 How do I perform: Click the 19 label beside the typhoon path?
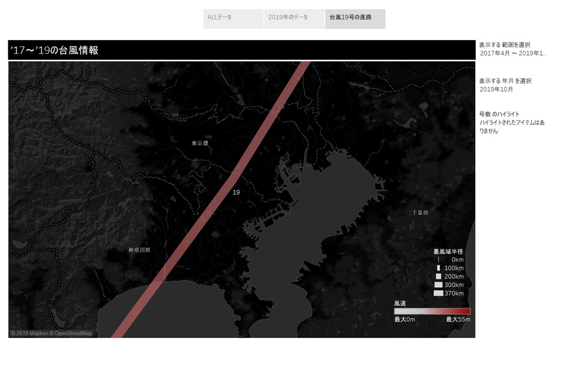pyautogui.click(x=236, y=192)
